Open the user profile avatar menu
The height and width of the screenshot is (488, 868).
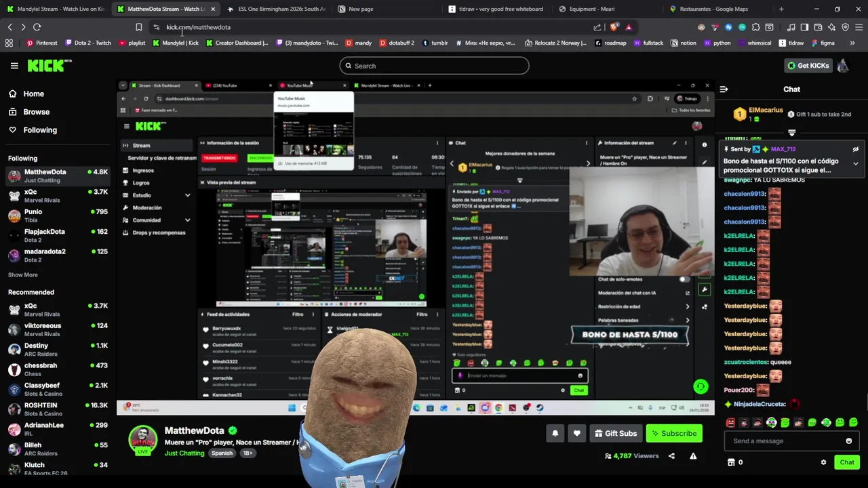click(x=842, y=66)
